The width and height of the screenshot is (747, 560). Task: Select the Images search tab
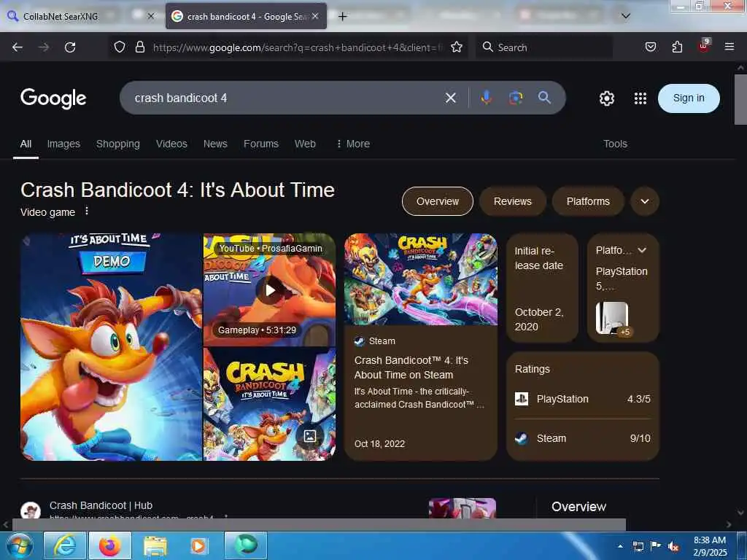(63, 144)
